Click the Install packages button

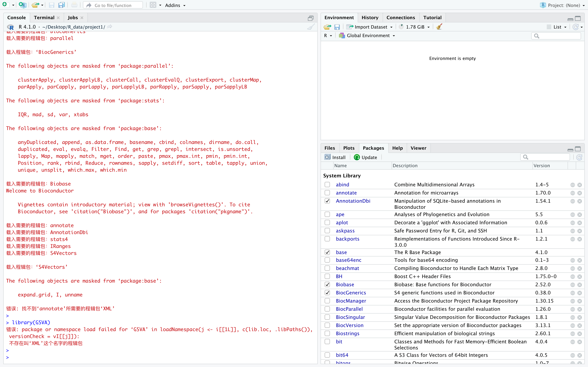(x=335, y=157)
